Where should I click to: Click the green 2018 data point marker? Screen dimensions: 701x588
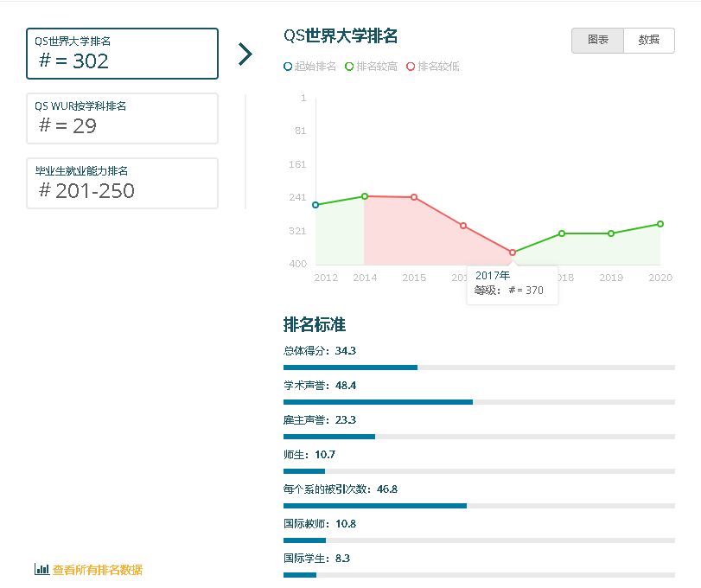[562, 233]
